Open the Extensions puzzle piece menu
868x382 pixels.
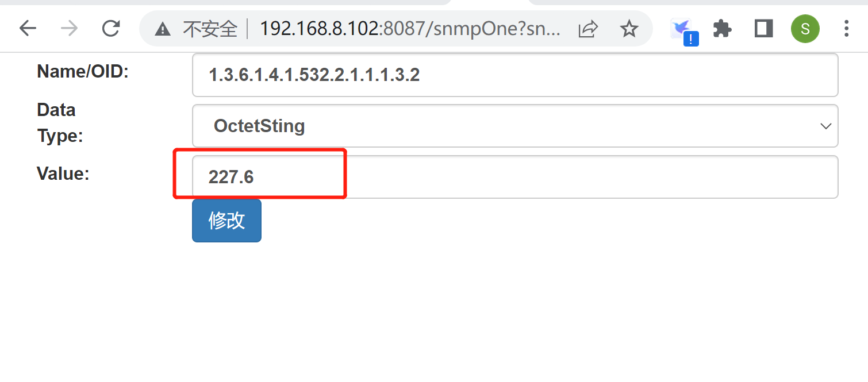pyautogui.click(x=723, y=28)
